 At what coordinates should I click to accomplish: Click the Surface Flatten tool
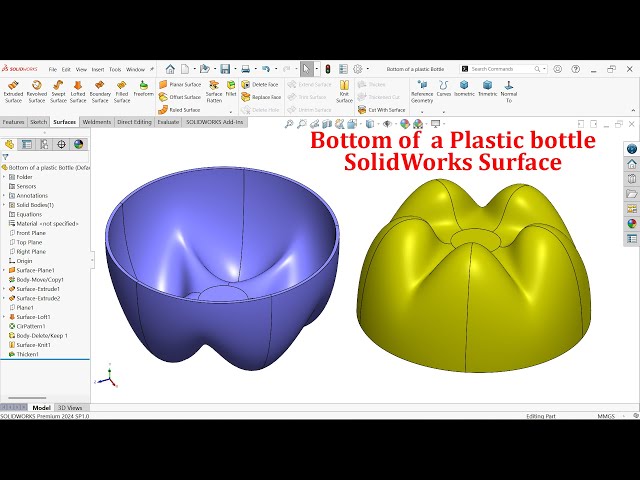[213, 91]
